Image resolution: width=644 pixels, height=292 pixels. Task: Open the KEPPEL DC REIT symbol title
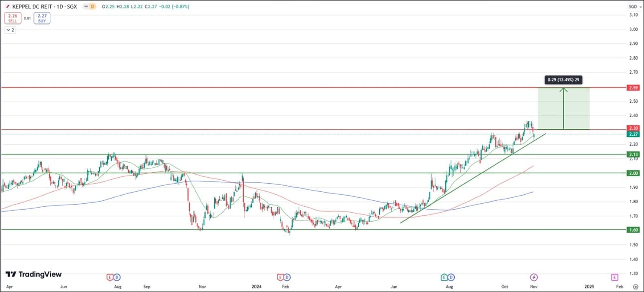tap(44, 7)
